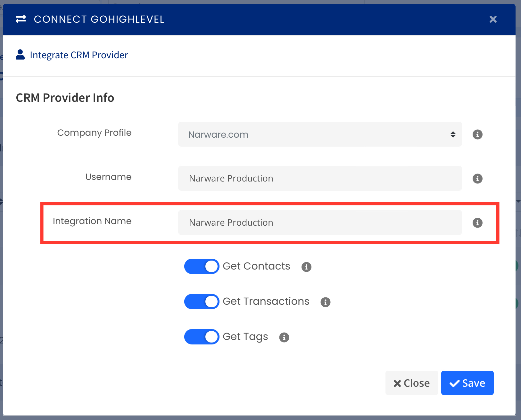Screen dimensions: 521x420
Task: Click the Integrate CRM Provider heading
Action: pyautogui.click(x=79, y=55)
